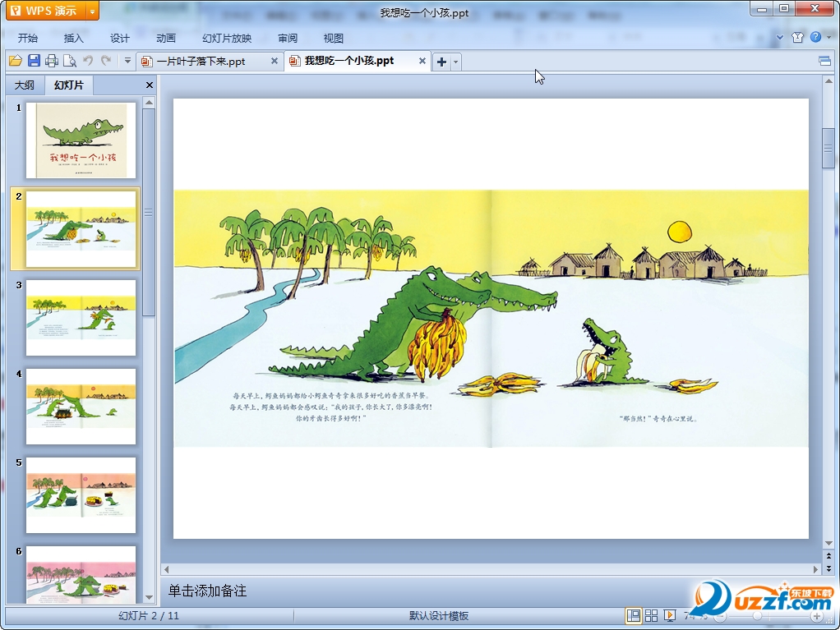
Task: Switch to 我想吃一个小孩.ppt document tab
Action: 349,61
